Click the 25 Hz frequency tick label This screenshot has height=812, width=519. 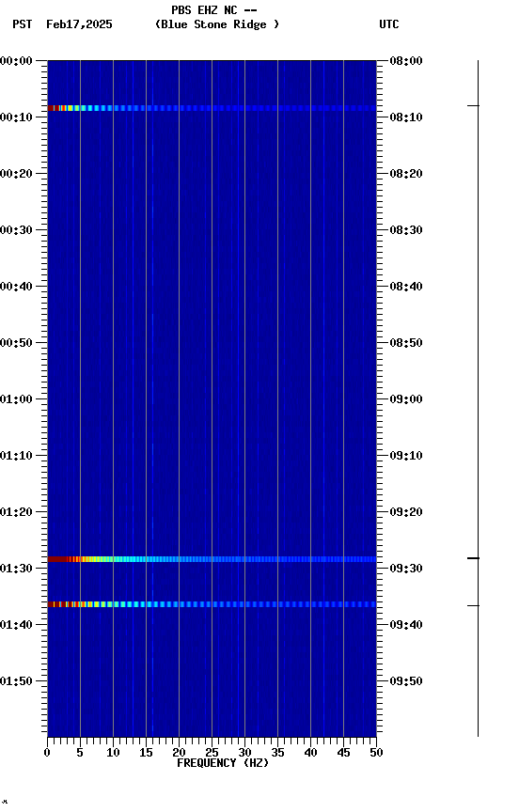(x=212, y=753)
